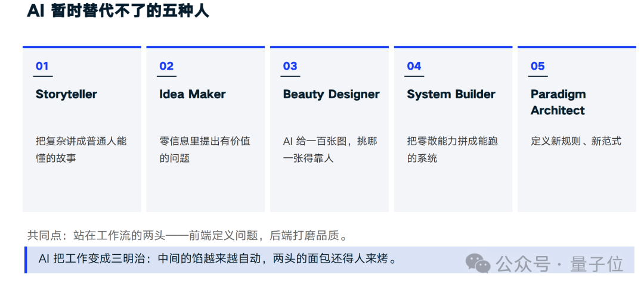Click the number "05" on the Paradigm Architect card
Screen dimensions: 644x290
538,66
